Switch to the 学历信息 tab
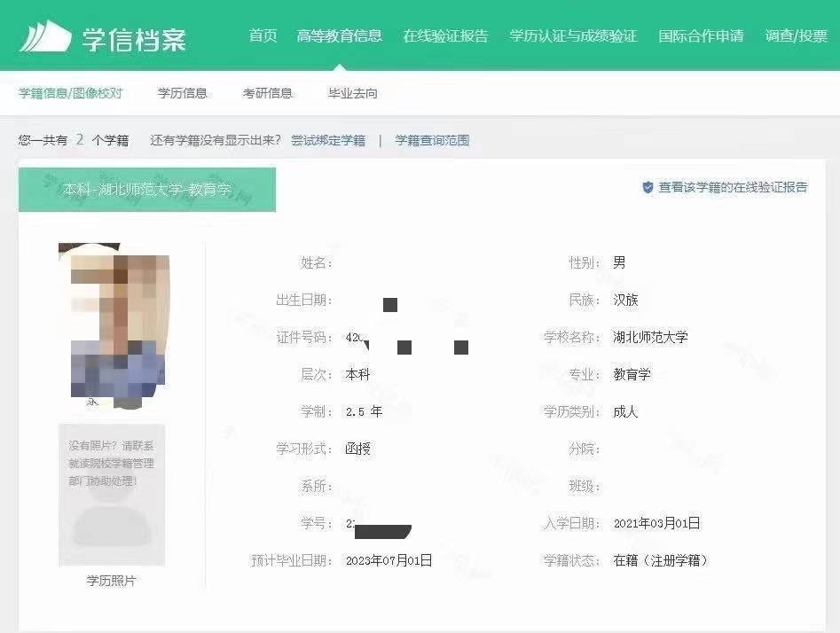 pyautogui.click(x=182, y=93)
